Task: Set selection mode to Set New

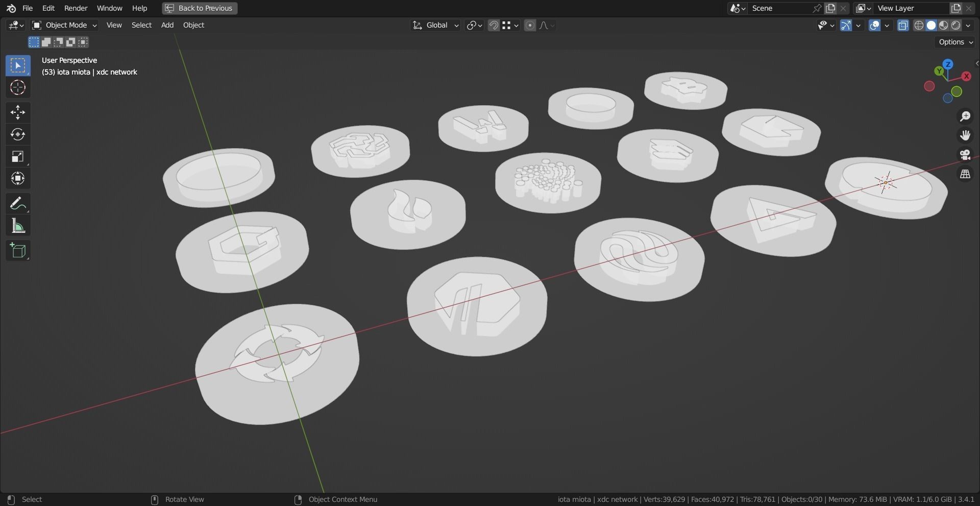Action: point(34,42)
